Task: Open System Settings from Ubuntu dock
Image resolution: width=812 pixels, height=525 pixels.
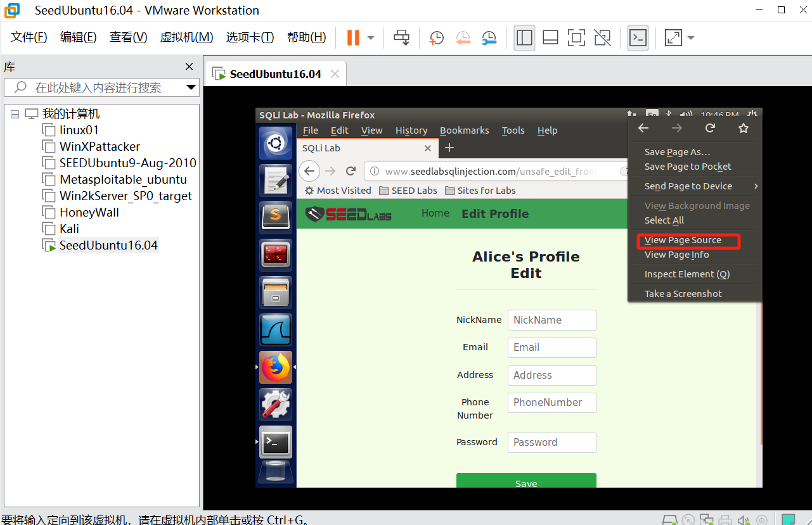Action: click(275, 405)
